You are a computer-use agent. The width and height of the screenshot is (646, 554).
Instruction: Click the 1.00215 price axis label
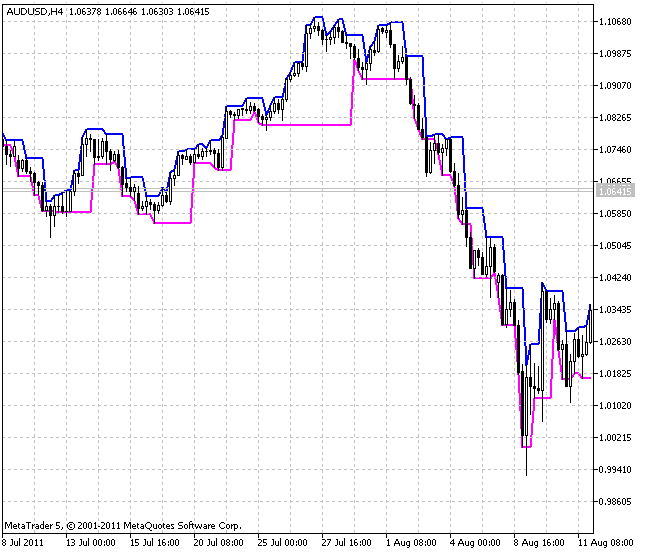coord(614,438)
